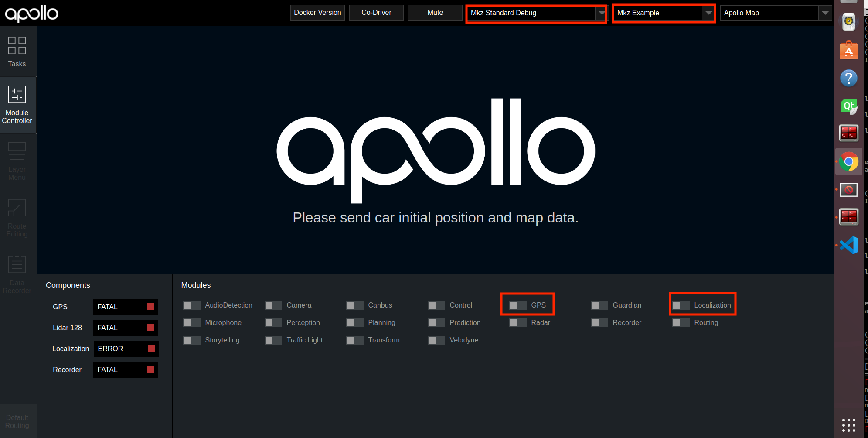Click the Localization component ERROR status
Screen dimensions: 868x438
[126, 349]
